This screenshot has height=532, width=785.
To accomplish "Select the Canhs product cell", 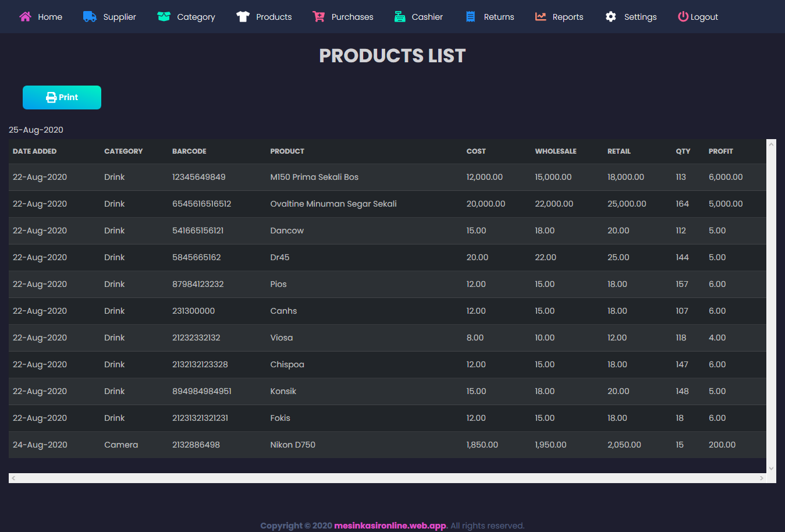I will (x=283, y=311).
